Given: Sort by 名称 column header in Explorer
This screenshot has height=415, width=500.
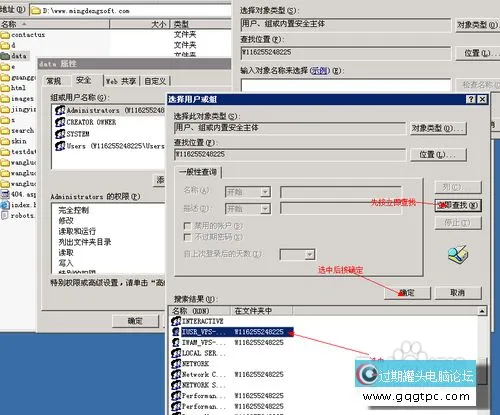Looking at the screenshot, I should click(x=54, y=24).
